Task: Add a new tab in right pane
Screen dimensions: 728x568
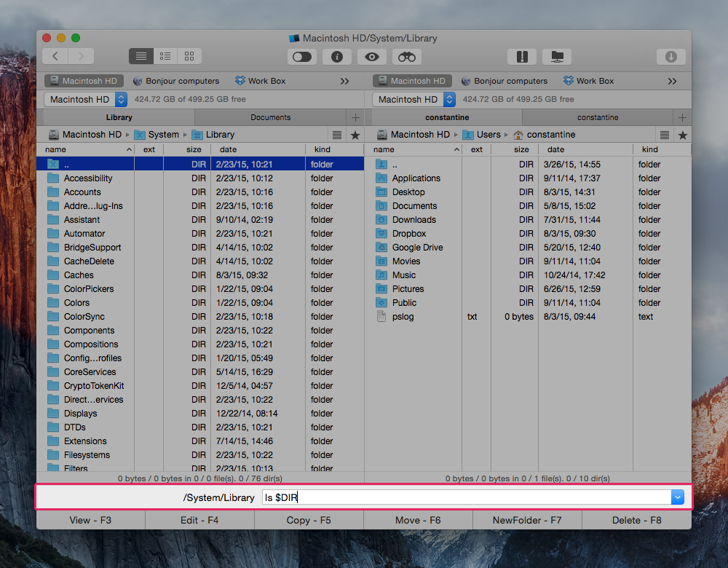Action: pyautogui.click(x=683, y=117)
